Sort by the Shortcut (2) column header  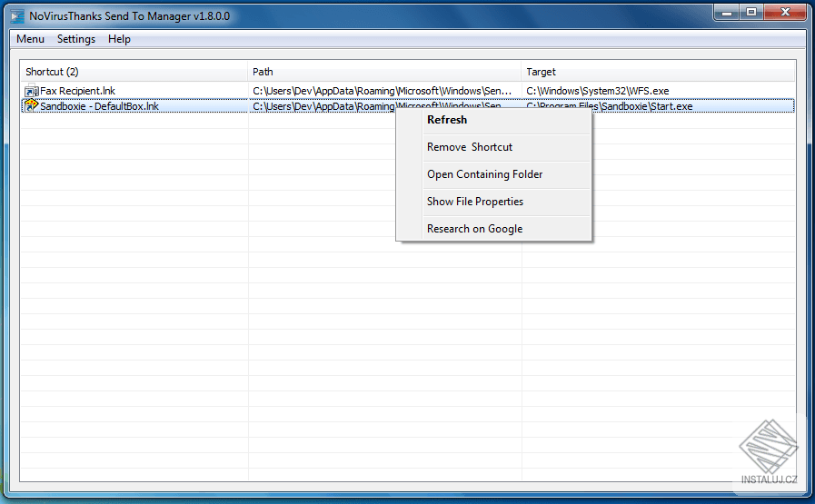coord(134,72)
